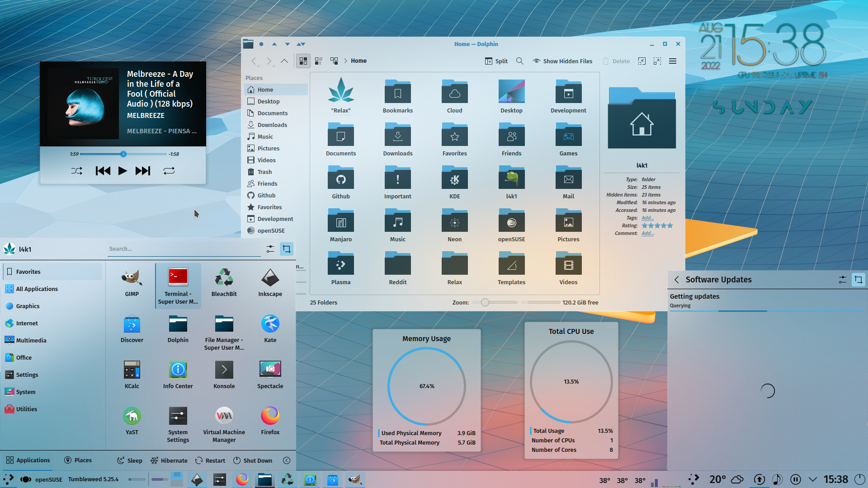Click the Dolphin titlebar down-arrow button
The height and width of the screenshot is (488, 868).
tap(288, 44)
